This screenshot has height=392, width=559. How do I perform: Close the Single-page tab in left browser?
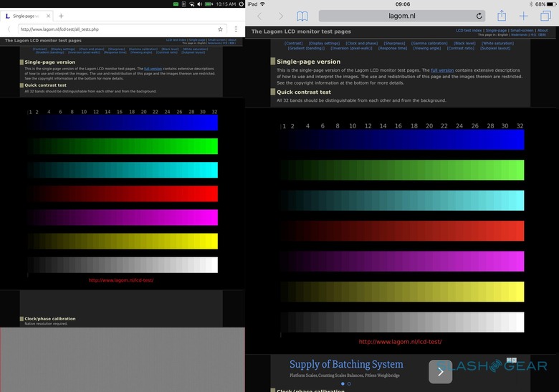48,16
